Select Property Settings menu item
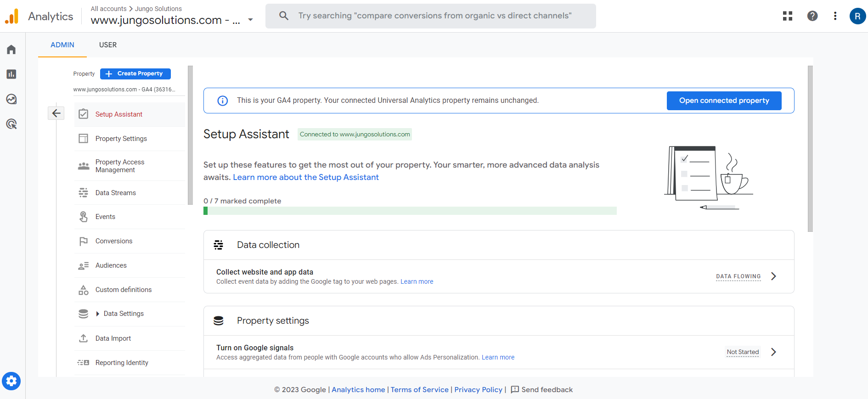The width and height of the screenshot is (868, 399). point(130,139)
